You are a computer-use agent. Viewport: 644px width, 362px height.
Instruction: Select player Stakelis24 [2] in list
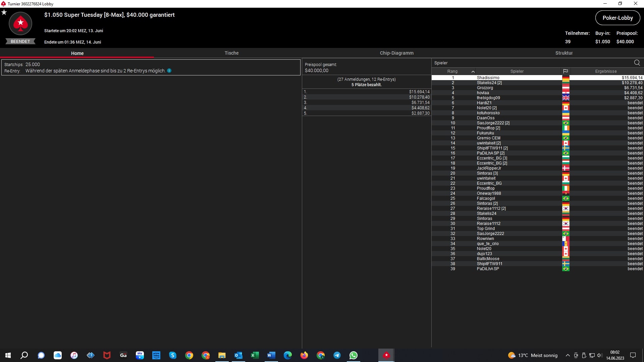tap(489, 83)
